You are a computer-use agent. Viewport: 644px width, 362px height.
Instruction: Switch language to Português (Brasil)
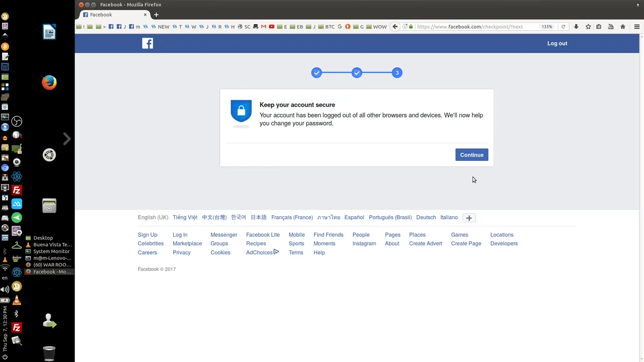point(390,218)
